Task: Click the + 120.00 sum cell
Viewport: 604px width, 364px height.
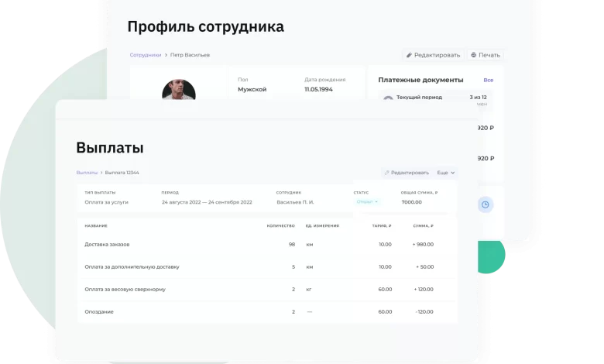Action: click(424, 290)
